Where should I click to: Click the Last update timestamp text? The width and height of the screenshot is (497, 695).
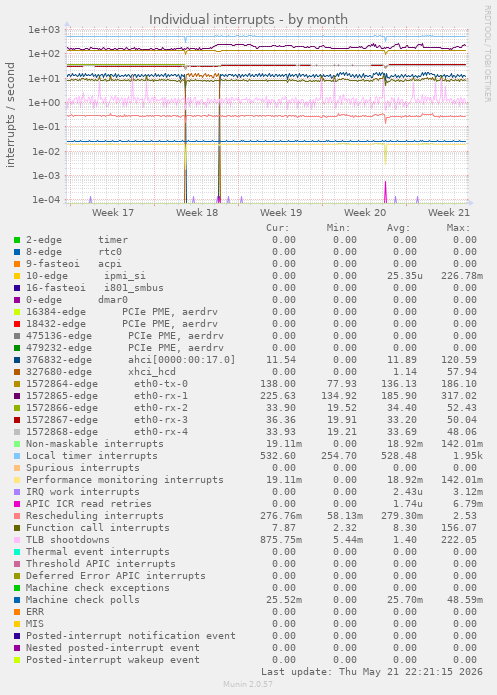[x=372, y=672]
